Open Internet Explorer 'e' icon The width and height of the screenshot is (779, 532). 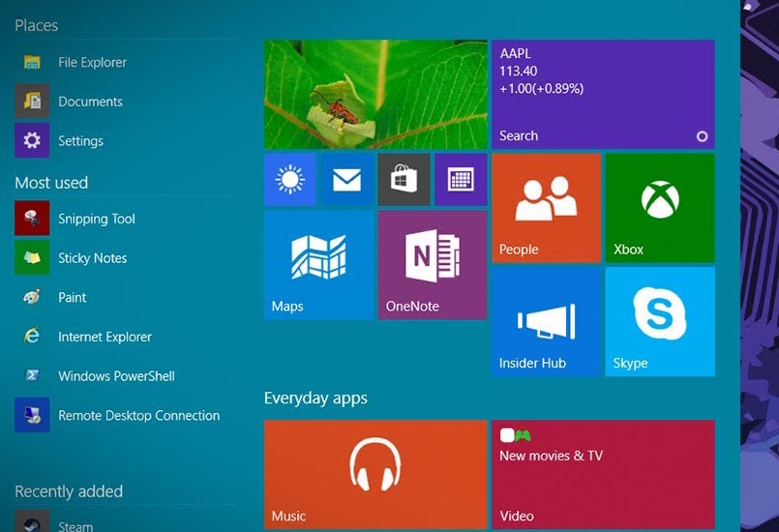[x=32, y=337]
